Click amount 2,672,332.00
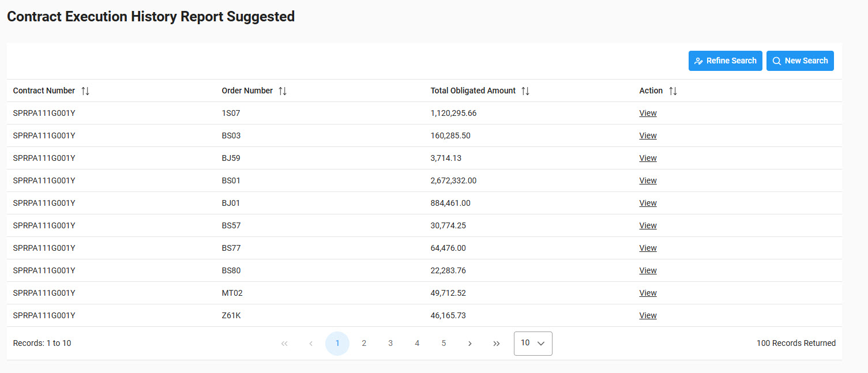Screen dimensions: 868x373 pos(453,181)
